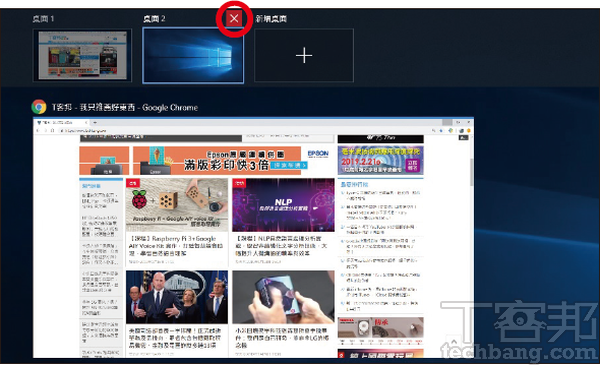Click the headline starting with Raspberry Pi 3+Google

click(x=176, y=246)
